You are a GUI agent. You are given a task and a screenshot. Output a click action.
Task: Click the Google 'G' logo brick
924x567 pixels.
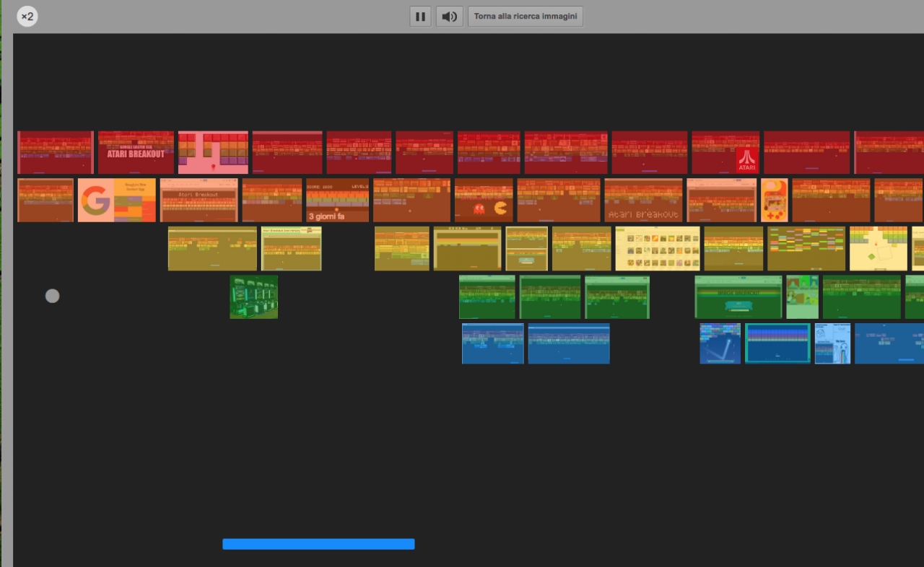pos(116,200)
